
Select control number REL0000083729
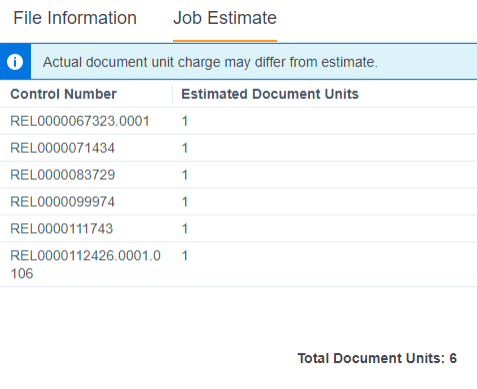[x=63, y=175]
